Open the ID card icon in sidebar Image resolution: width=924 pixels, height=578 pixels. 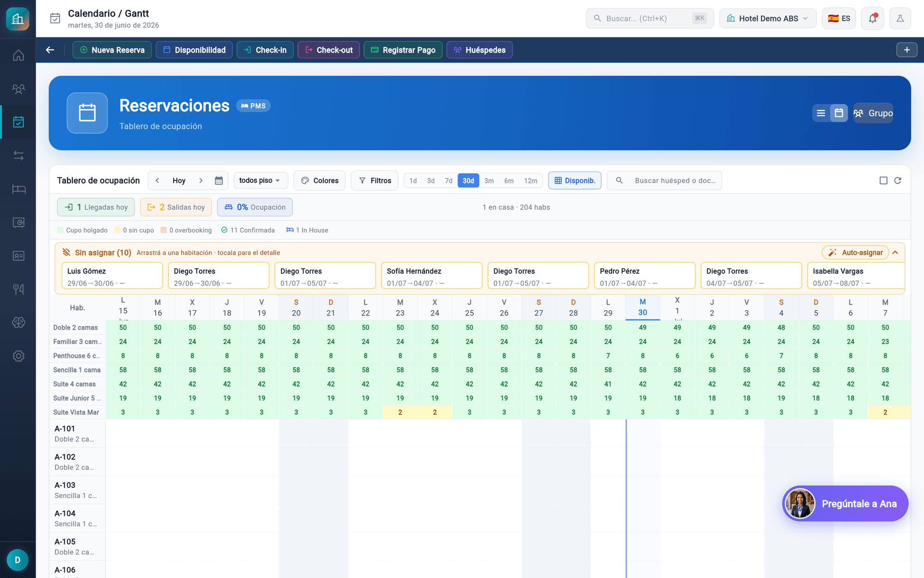(x=18, y=256)
